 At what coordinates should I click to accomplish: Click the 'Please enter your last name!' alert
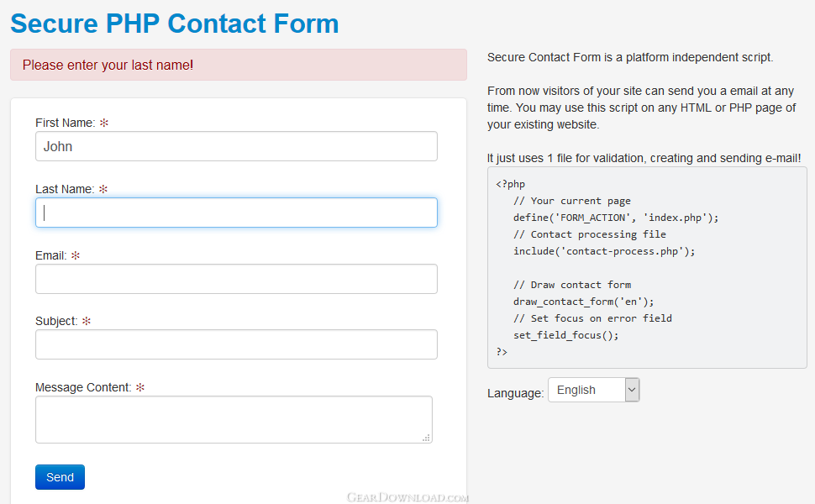point(238,65)
